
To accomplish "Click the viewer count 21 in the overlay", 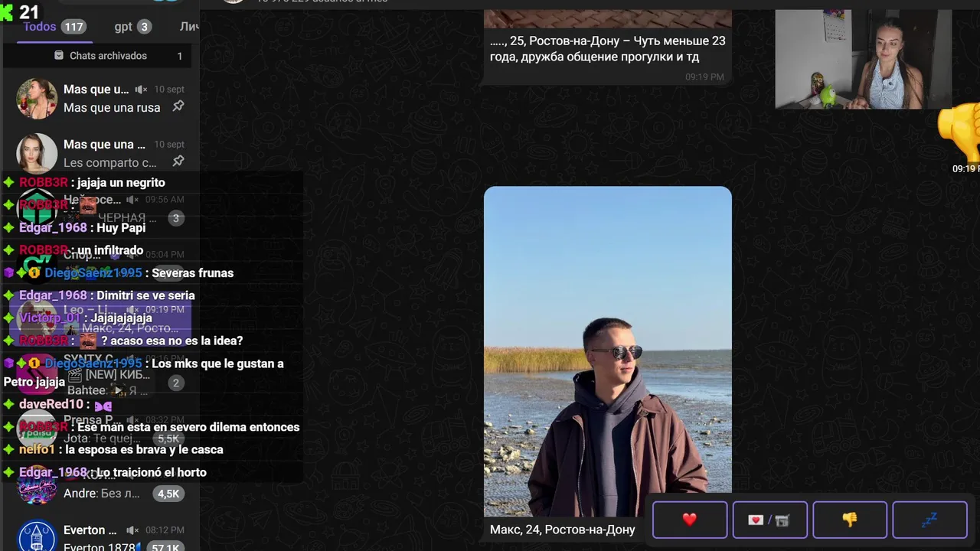I will pos(29,11).
